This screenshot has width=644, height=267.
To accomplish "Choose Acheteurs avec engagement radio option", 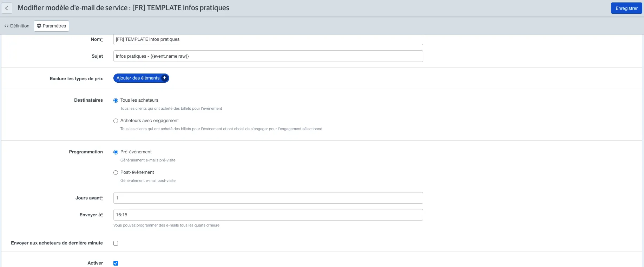I will tap(116, 121).
